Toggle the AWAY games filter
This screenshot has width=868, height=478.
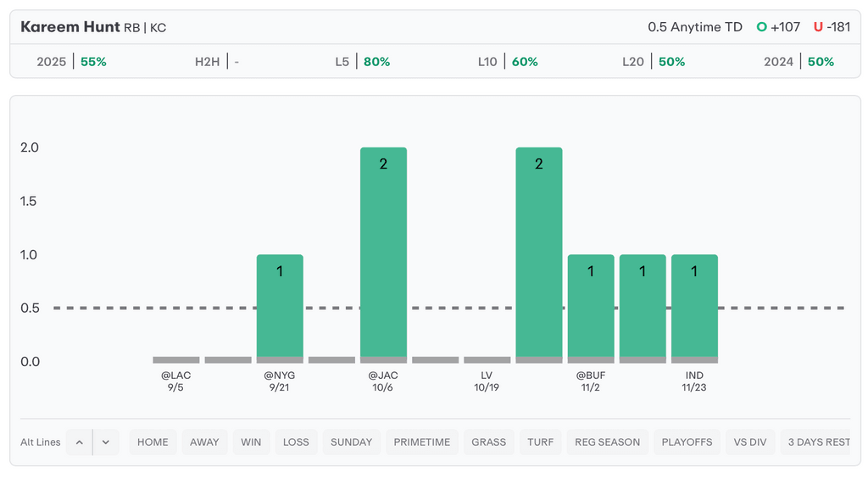204,442
